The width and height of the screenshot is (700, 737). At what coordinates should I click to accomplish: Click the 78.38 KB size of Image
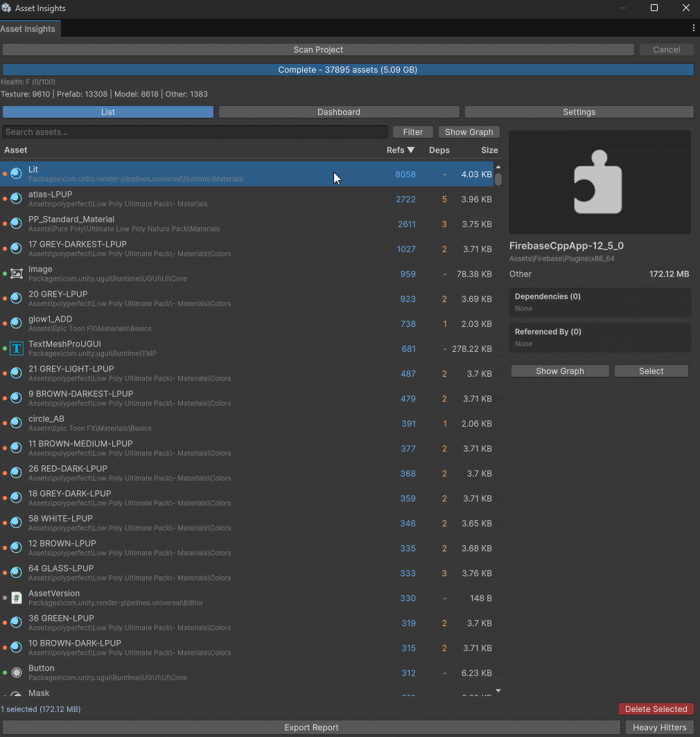[x=474, y=274]
